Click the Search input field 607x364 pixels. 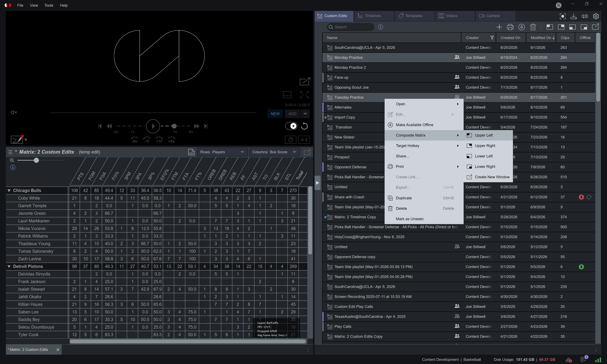click(350, 27)
